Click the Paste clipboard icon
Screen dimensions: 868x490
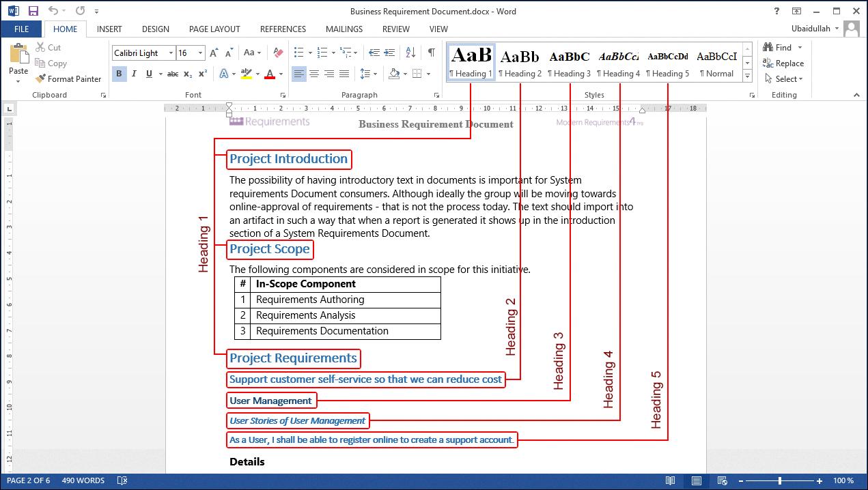(18, 54)
